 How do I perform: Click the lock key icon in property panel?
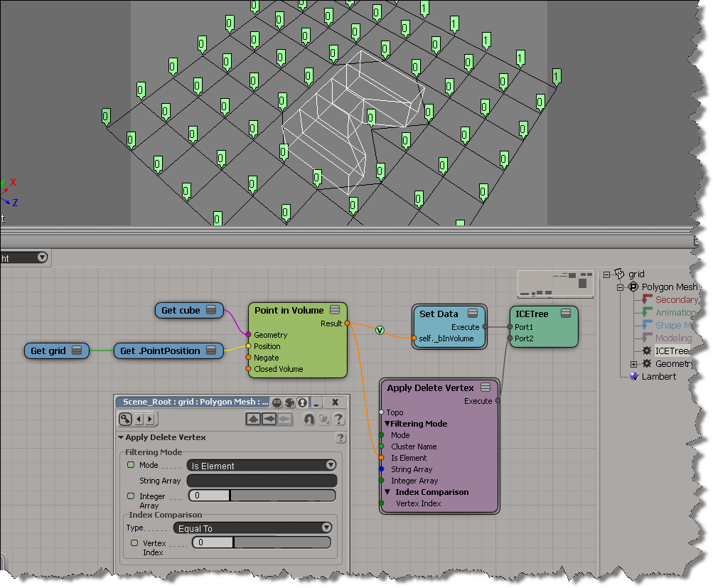pyautogui.click(x=125, y=419)
